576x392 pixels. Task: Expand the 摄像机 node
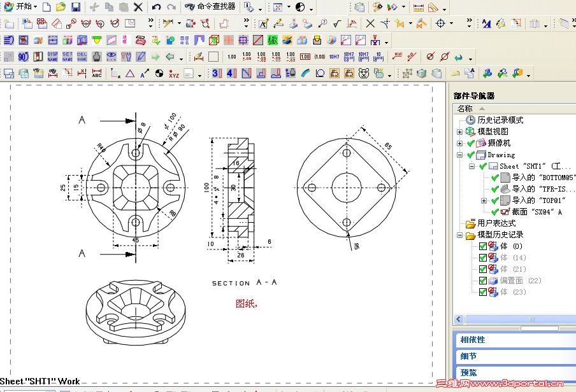pyautogui.click(x=459, y=144)
